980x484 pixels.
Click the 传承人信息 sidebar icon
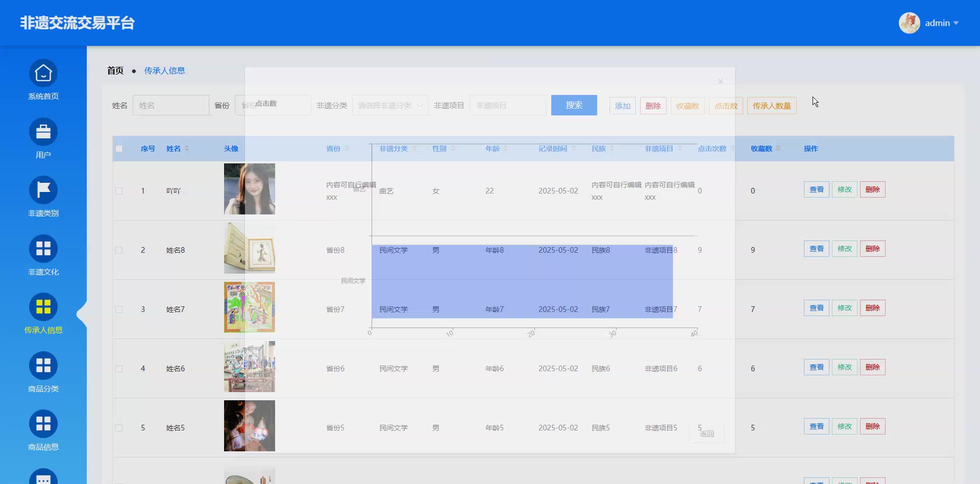43,307
